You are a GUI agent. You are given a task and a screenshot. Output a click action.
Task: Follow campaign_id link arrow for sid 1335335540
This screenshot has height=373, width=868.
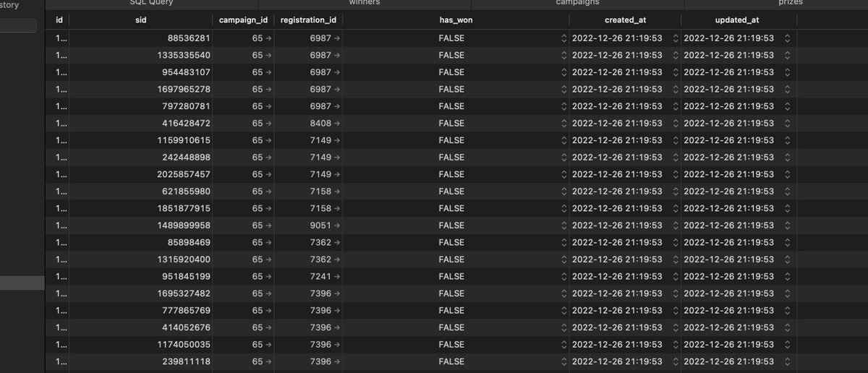pyautogui.click(x=268, y=55)
